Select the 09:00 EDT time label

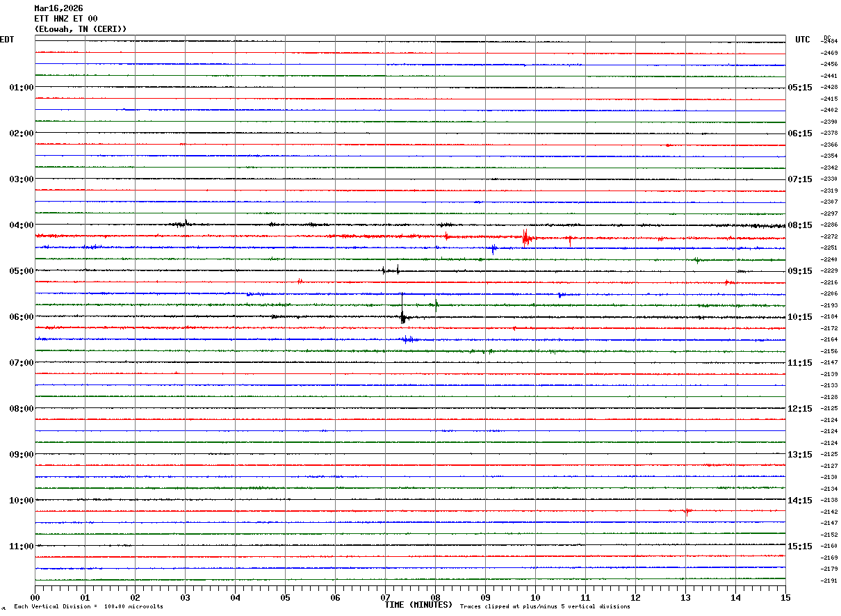(x=22, y=455)
